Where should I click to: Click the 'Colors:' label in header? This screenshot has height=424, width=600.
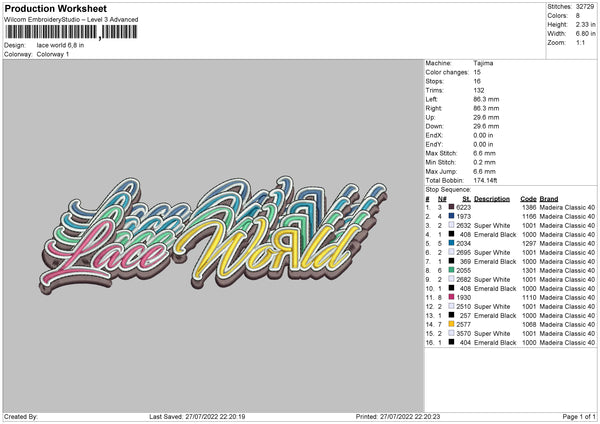pyautogui.click(x=558, y=16)
